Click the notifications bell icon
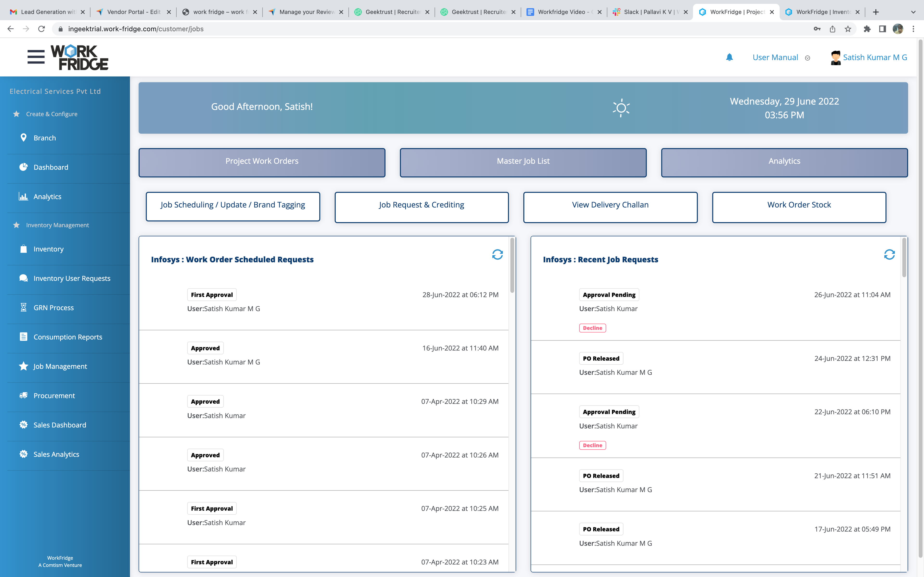Image resolution: width=924 pixels, height=577 pixels. (729, 57)
